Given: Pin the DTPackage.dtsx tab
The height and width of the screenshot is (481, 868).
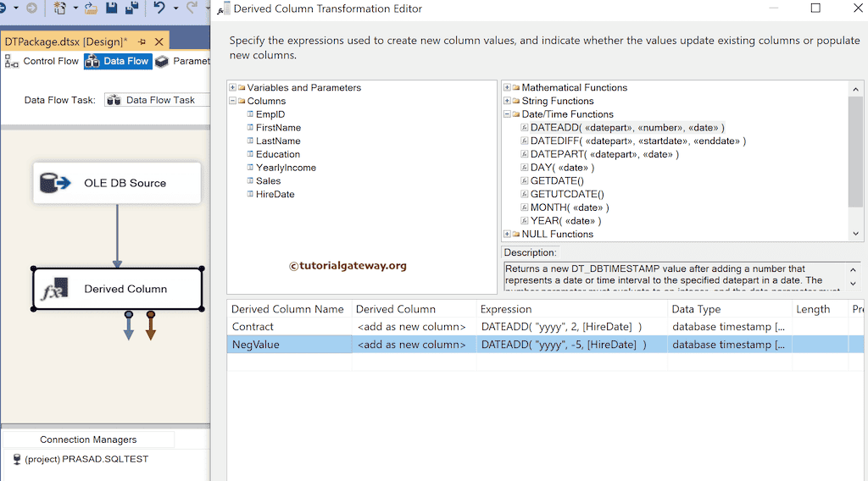Looking at the screenshot, I should pos(142,42).
